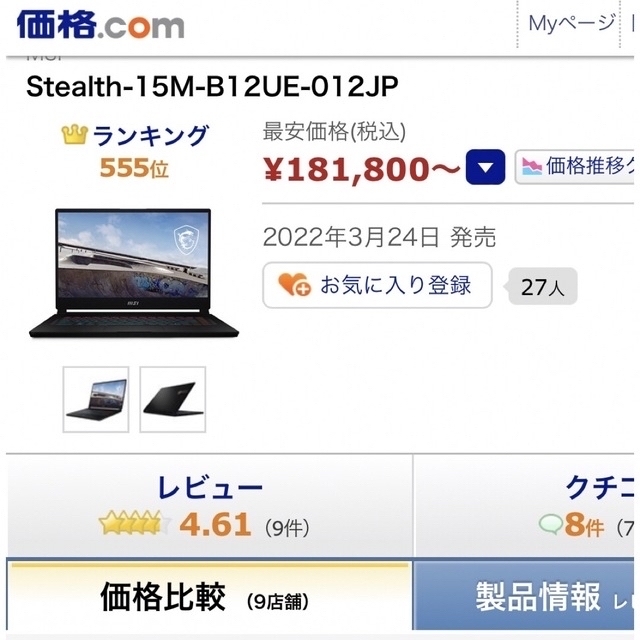This screenshot has width=640, height=640.
Task: Click the 27人 favorites count bubble
Action: pos(542,286)
